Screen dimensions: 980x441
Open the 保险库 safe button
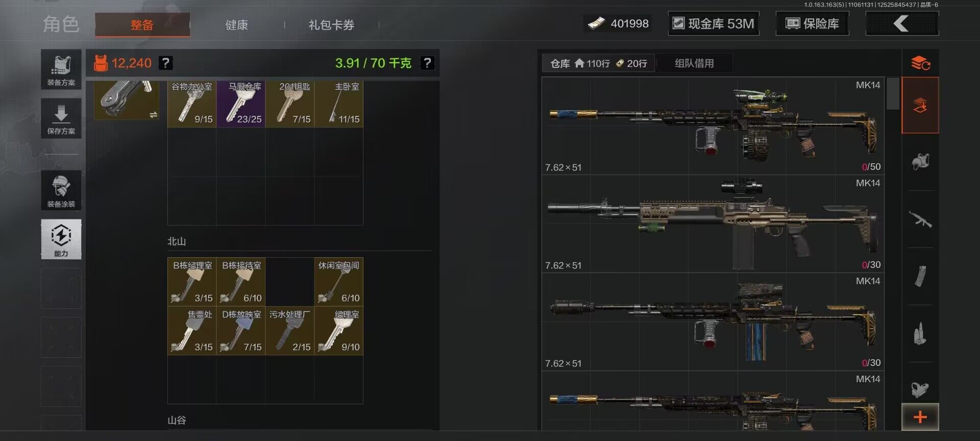click(812, 23)
